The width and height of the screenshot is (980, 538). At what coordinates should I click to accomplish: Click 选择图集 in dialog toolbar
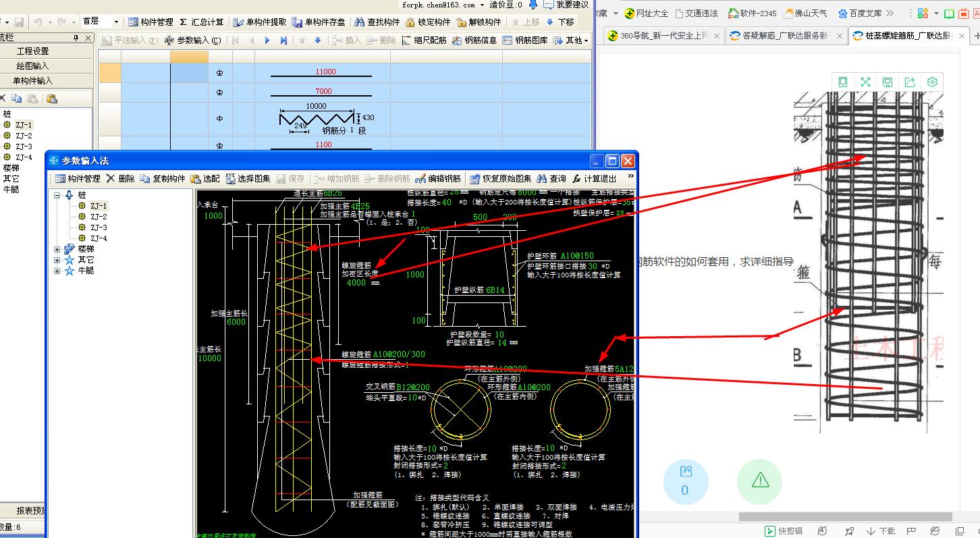(x=248, y=179)
